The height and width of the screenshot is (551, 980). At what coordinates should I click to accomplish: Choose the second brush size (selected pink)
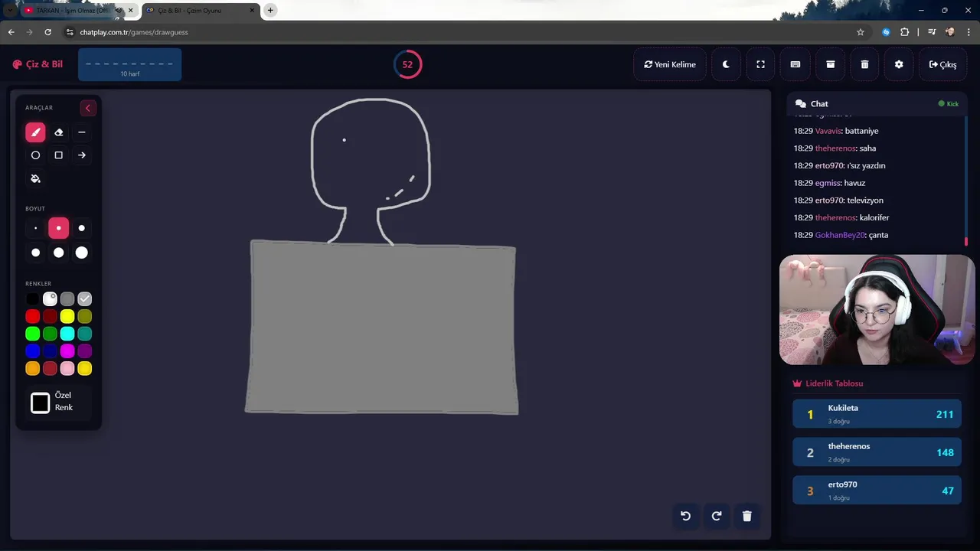click(x=58, y=228)
